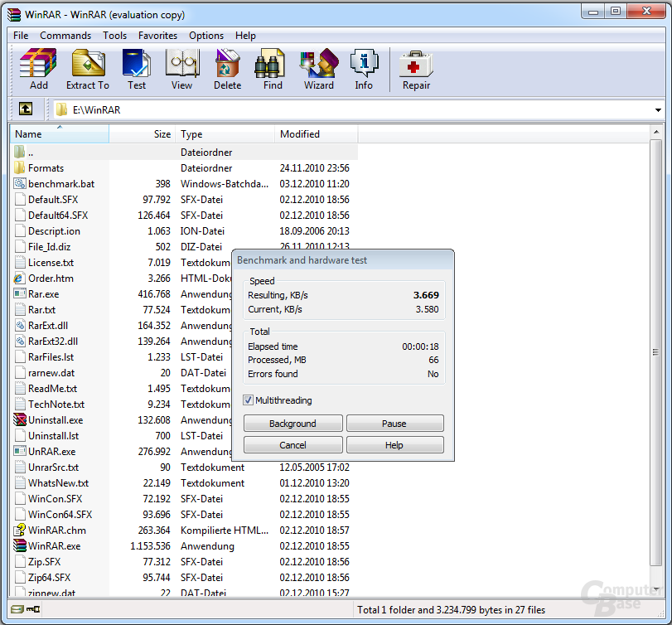Viewport: 672px width, 625px height.
Task: Cancel the benchmark dialog
Action: coord(293,444)
